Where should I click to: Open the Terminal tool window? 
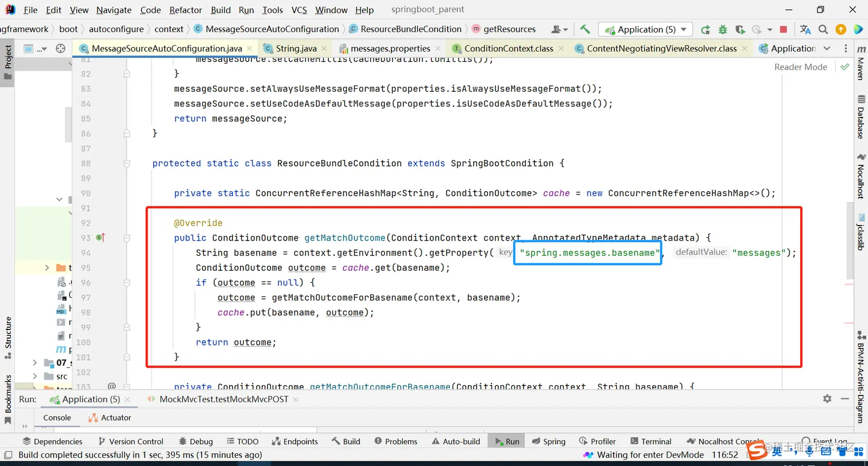tap(651, 441)
